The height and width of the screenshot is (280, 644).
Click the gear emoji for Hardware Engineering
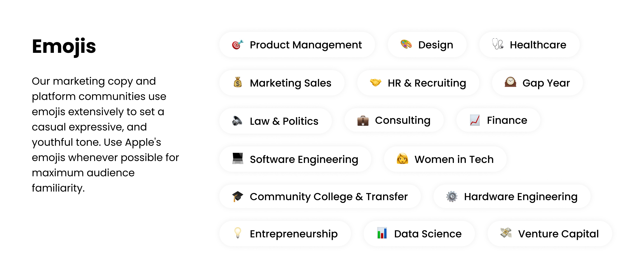[452, 196]
